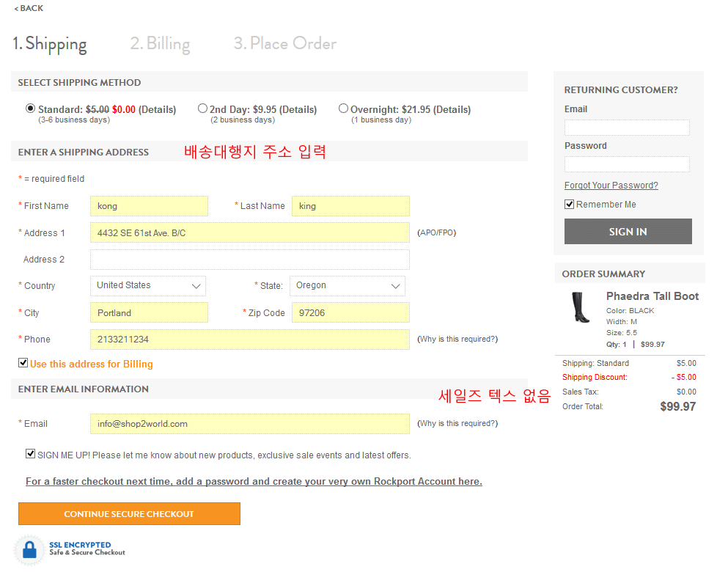
Task: Click the Phaedra Tall Boot thumbnail
Action: click(581, 307)
